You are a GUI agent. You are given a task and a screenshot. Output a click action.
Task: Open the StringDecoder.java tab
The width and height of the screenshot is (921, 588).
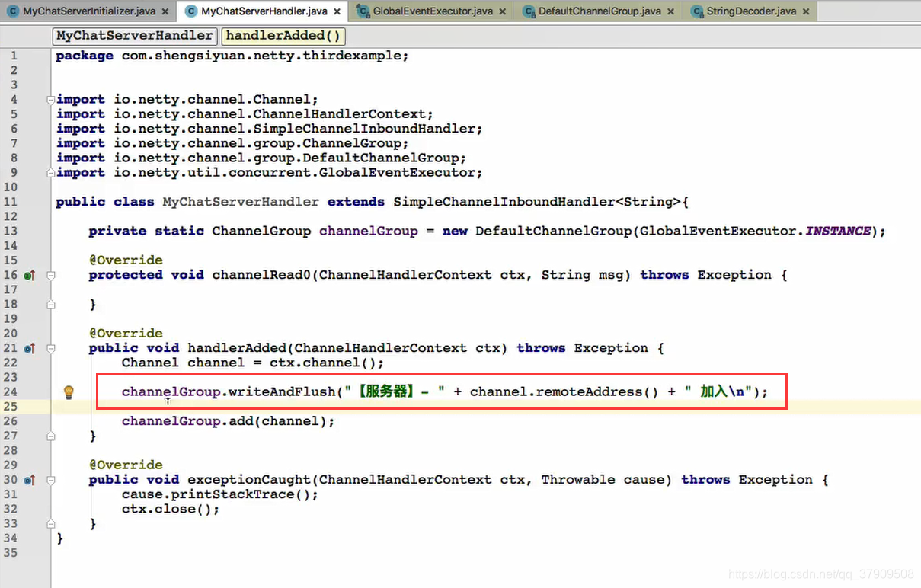pos(751,11)
